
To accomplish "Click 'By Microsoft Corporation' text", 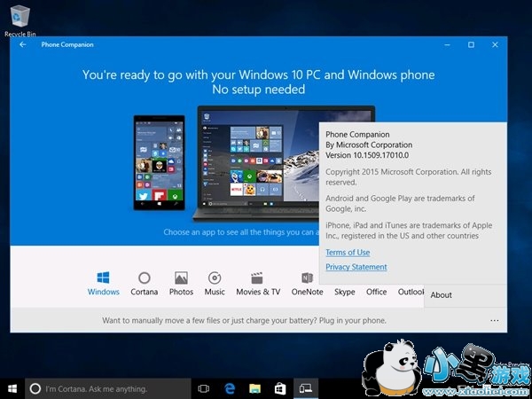I will pyautogui.click(x=369, y=145).
